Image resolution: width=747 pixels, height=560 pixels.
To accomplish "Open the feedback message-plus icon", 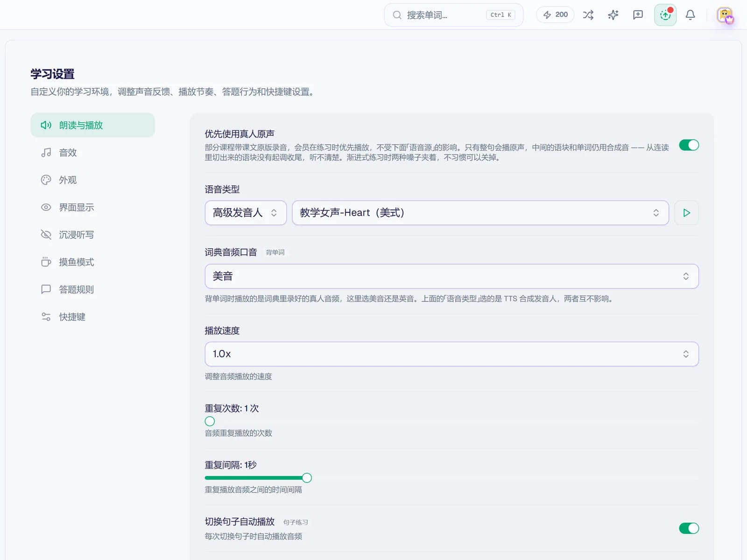I will [638, 15].
